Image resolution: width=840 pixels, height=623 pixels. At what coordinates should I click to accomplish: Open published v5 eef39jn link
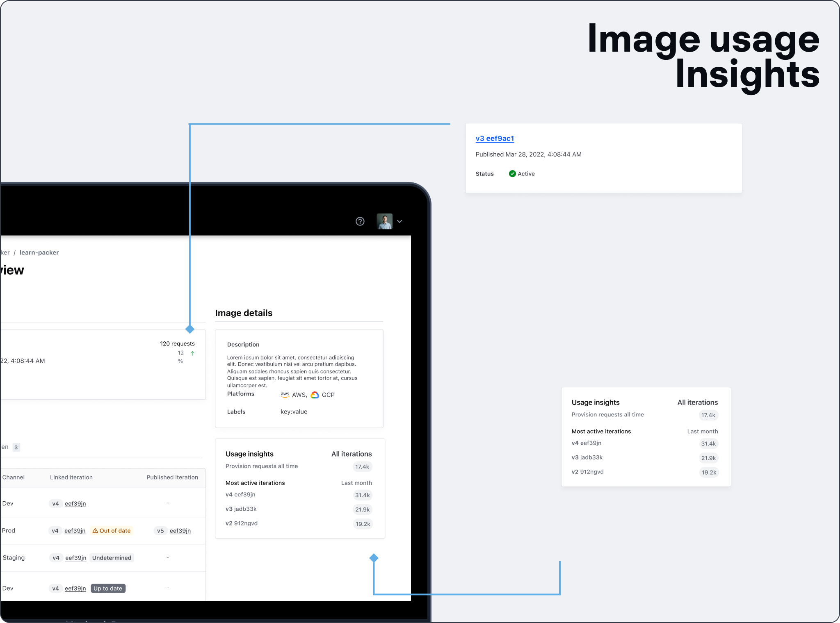pyautogui.click(x=180, y=531)
